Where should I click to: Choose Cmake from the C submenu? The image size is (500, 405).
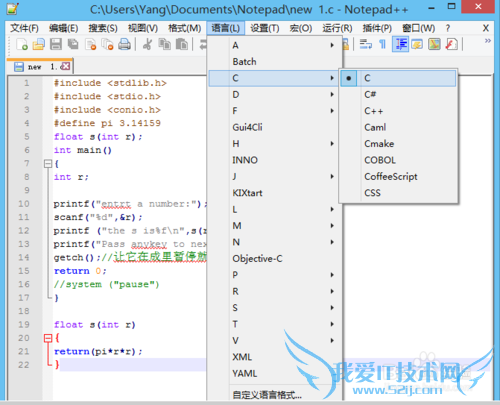[x=398, y=144]
